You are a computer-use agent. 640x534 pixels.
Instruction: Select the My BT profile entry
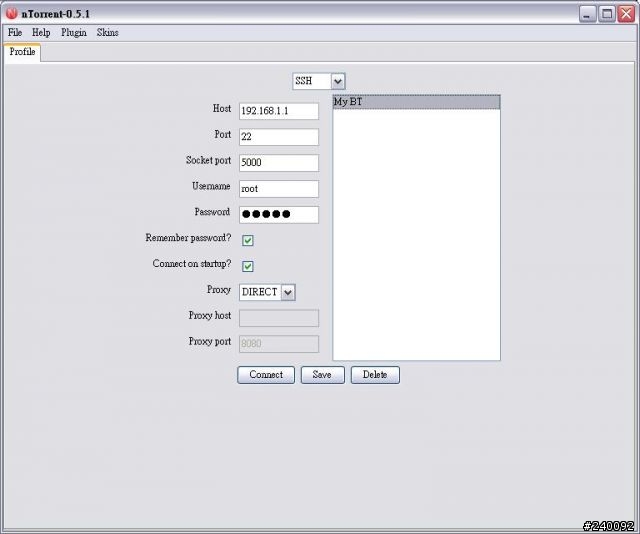coord(416,102)
